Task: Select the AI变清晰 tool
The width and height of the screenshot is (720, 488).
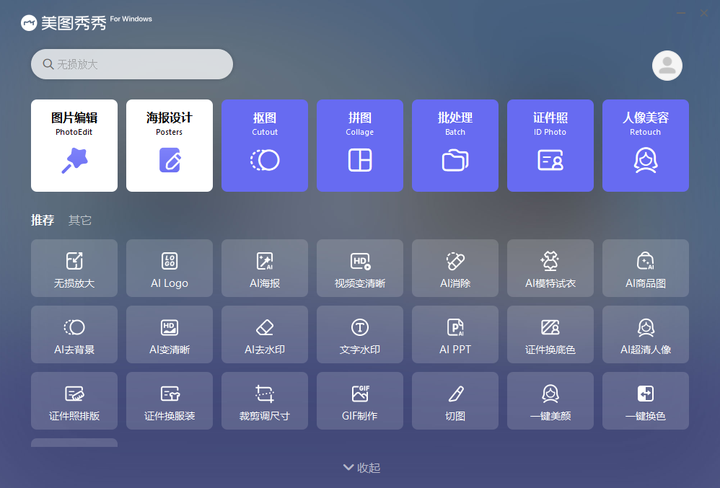Action: point(169,335)
